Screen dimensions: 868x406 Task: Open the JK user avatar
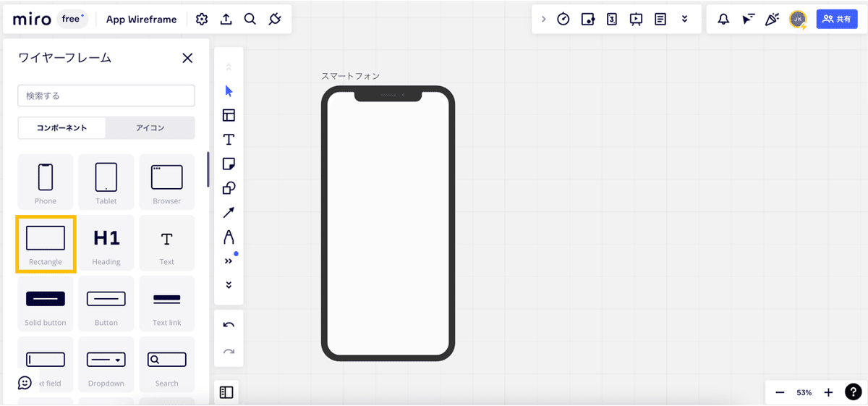pos(798,20)
